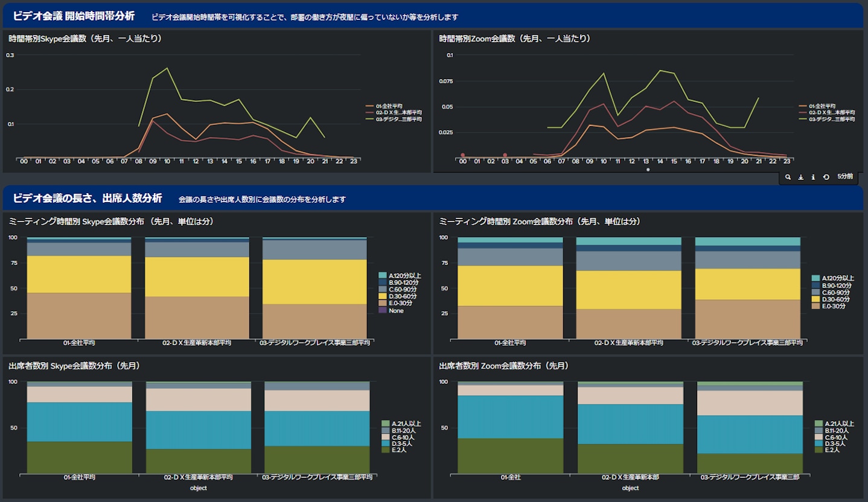Highlight 'B.11-20人' legend in Skype attendee chart
This screenshot has width=868, height=502.
click(x=400, y=430)
